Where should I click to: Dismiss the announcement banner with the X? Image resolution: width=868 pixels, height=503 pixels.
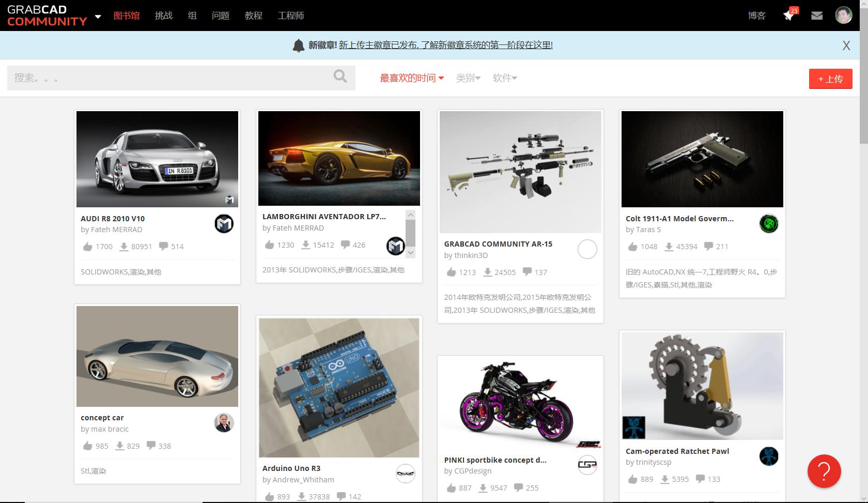(846, 45)
